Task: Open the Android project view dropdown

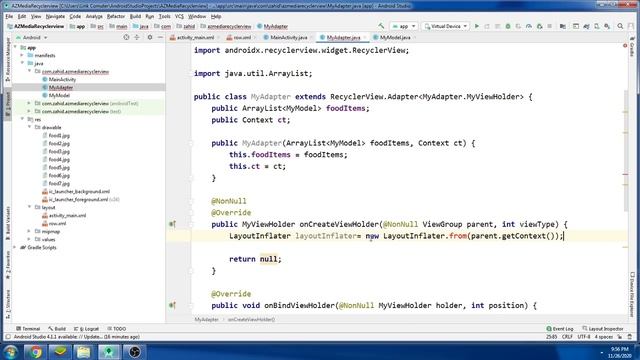Action: (x=31, y=37)
